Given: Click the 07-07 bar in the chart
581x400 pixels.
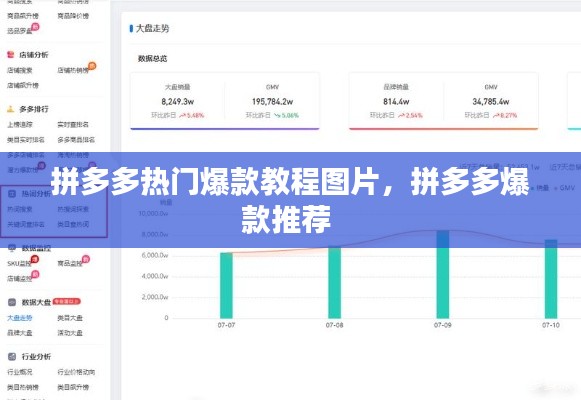Looking at the screenshot, I should coord(226,286).
